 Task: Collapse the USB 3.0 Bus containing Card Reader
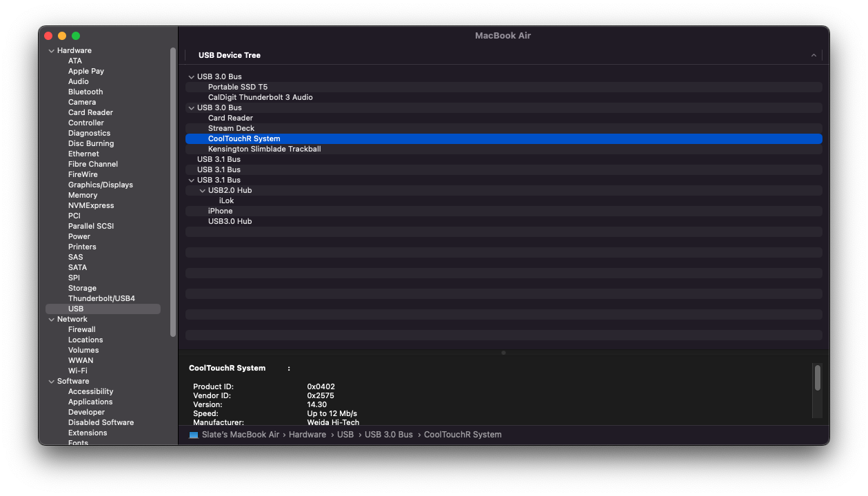tap(191, 108)
